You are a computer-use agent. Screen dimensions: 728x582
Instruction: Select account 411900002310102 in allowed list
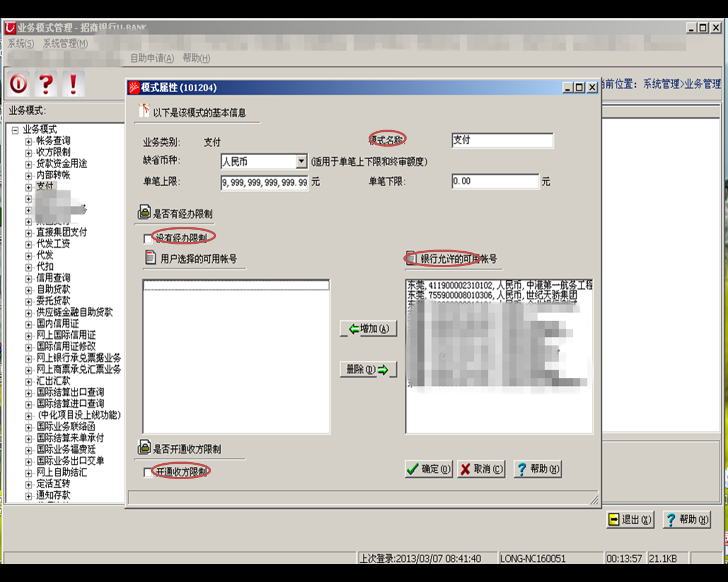click(499, 285)
